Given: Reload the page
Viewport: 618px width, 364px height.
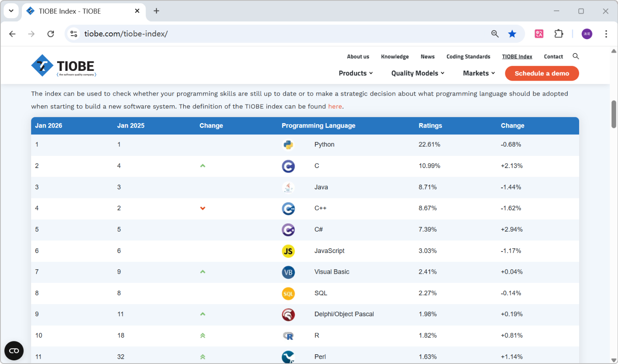Looking at the screenshot, I should (x=51, y=34).
